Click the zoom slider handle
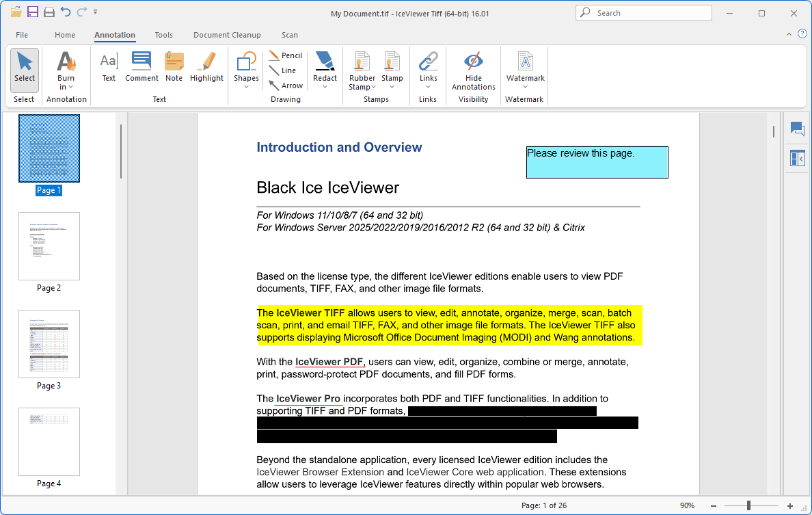This screenshot has height=515, width=812. [x=749, y=505]
